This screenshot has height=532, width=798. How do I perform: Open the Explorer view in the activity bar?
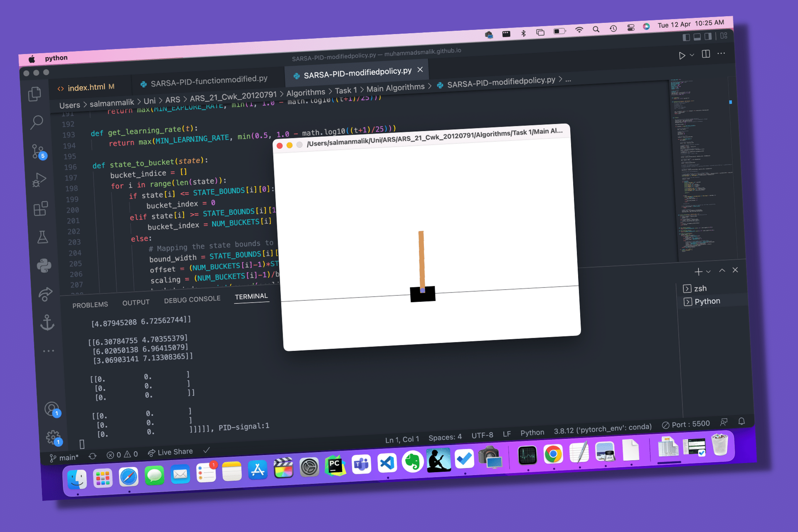tap(34, 94)
